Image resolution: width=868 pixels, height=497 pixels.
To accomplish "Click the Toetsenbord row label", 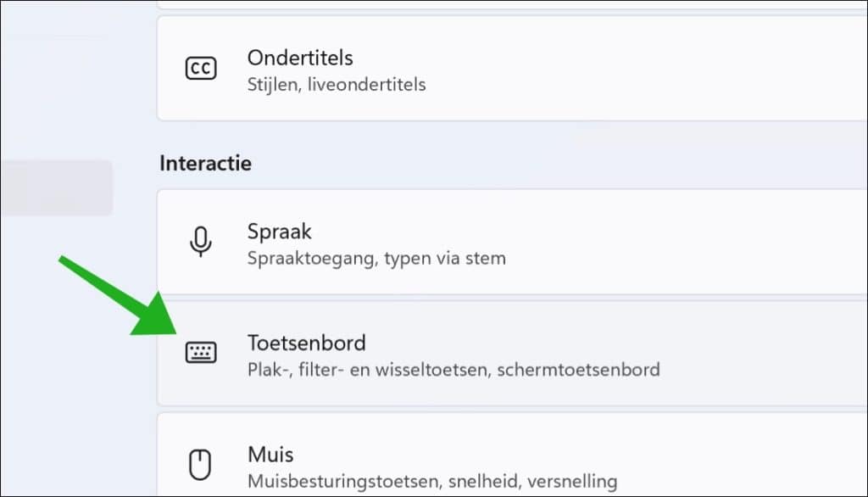I will point(306,343).
